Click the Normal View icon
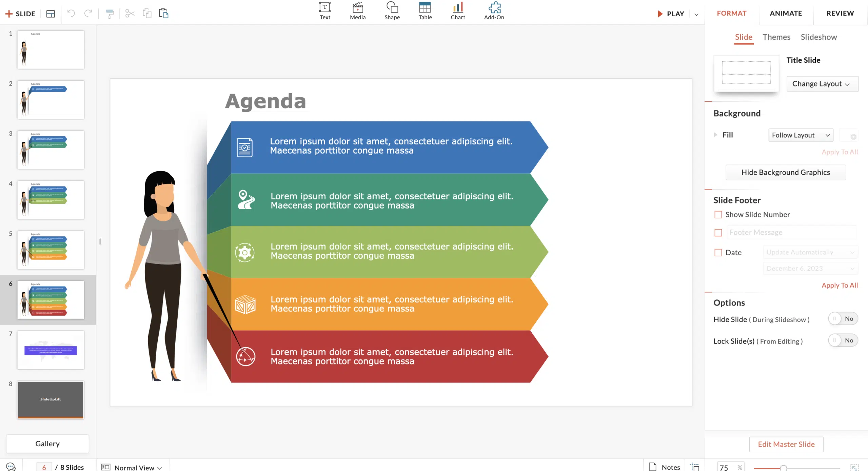 [106, 467]
